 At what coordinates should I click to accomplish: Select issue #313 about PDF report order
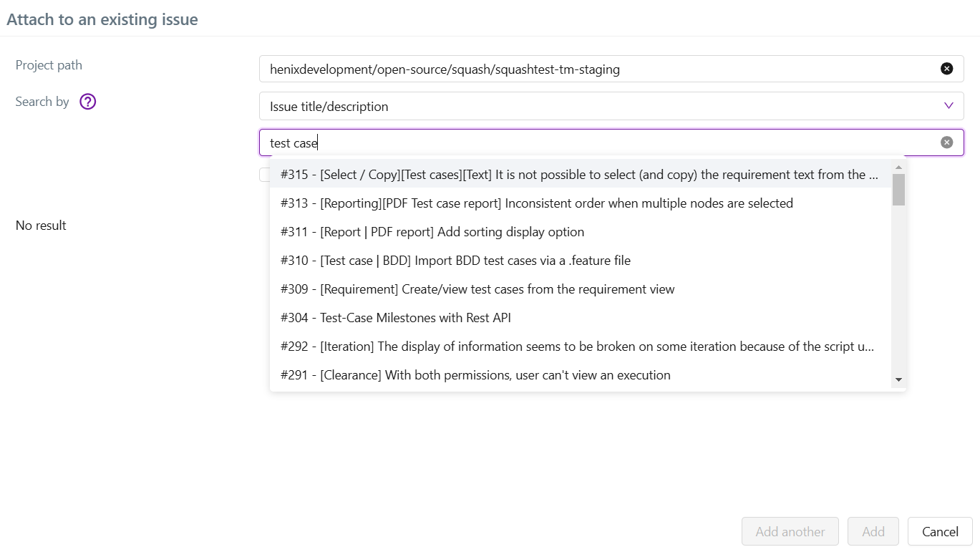tap(535, 203)
